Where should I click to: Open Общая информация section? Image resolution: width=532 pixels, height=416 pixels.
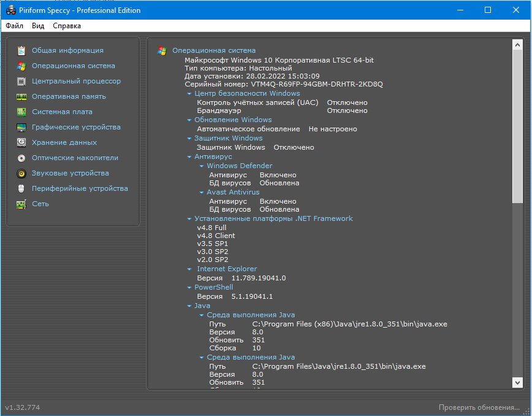click(67, 50)
